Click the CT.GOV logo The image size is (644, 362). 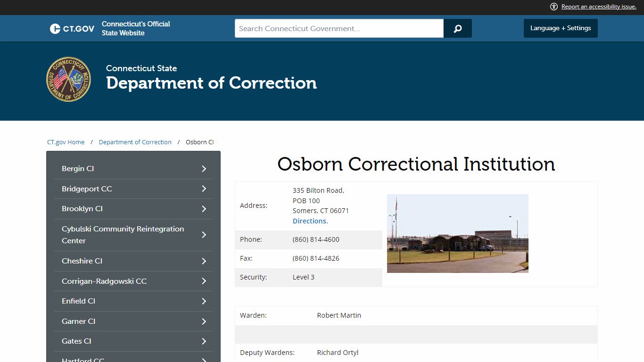click(x=72, y=28)
